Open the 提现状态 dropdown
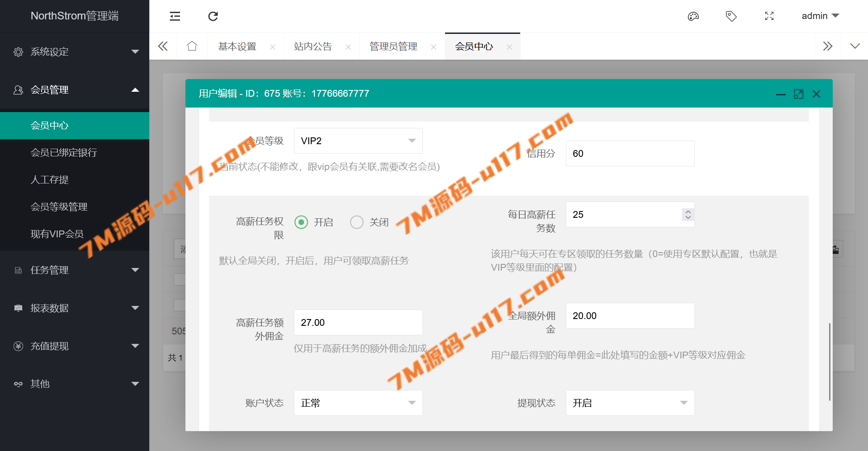 click(630, 403)
